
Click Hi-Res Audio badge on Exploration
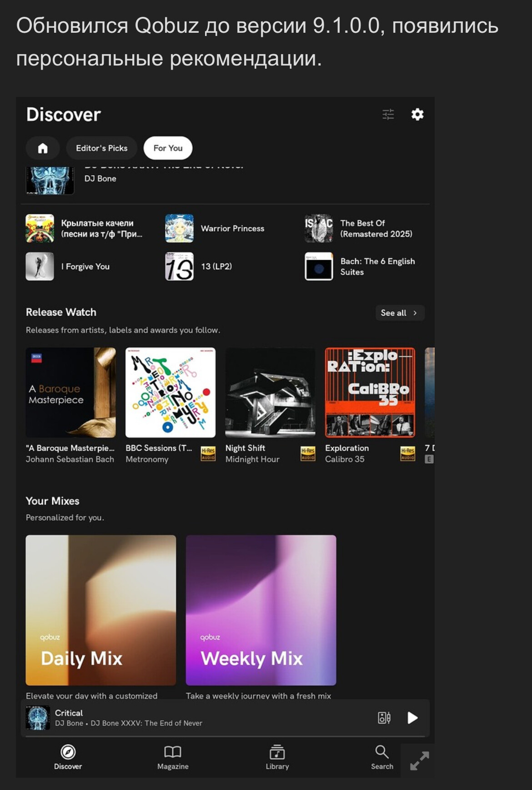(407, 454)
